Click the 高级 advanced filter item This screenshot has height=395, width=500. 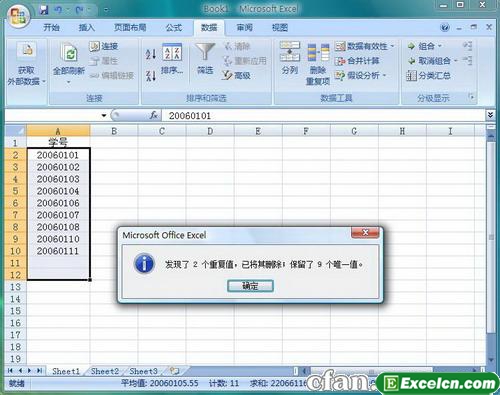pos(236,75)
